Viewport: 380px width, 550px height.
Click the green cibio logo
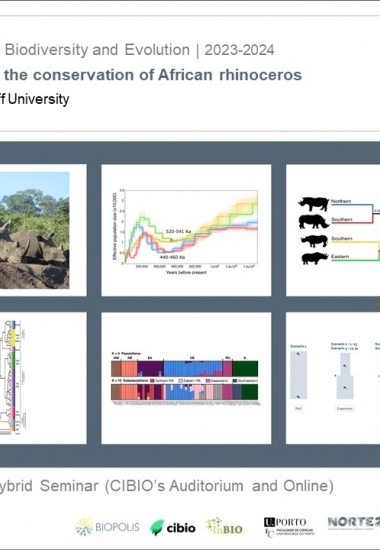(172, 528)
